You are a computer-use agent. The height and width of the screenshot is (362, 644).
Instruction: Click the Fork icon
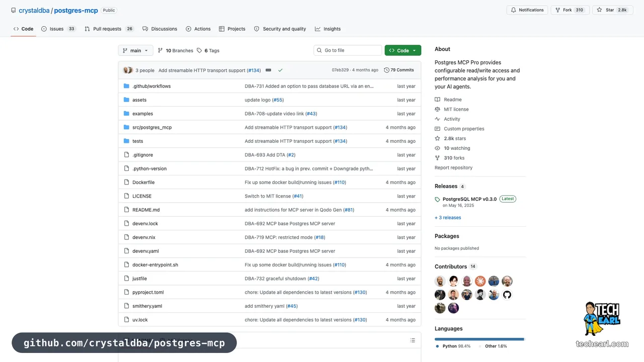coord(557,10)
